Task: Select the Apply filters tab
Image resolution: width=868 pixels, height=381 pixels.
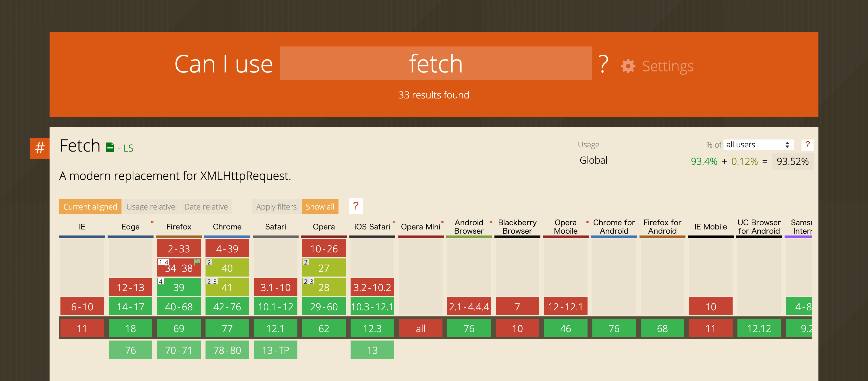Action: point(276,207)
